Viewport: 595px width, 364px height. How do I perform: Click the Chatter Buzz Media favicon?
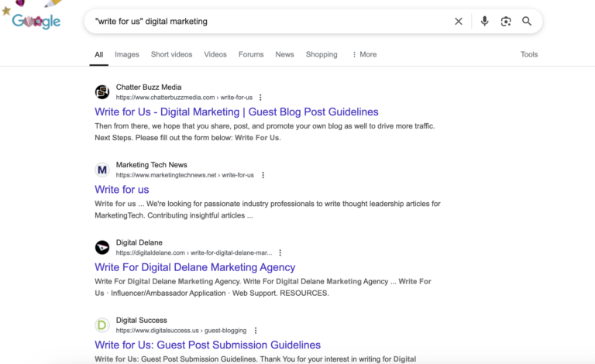tap(102, 91)
